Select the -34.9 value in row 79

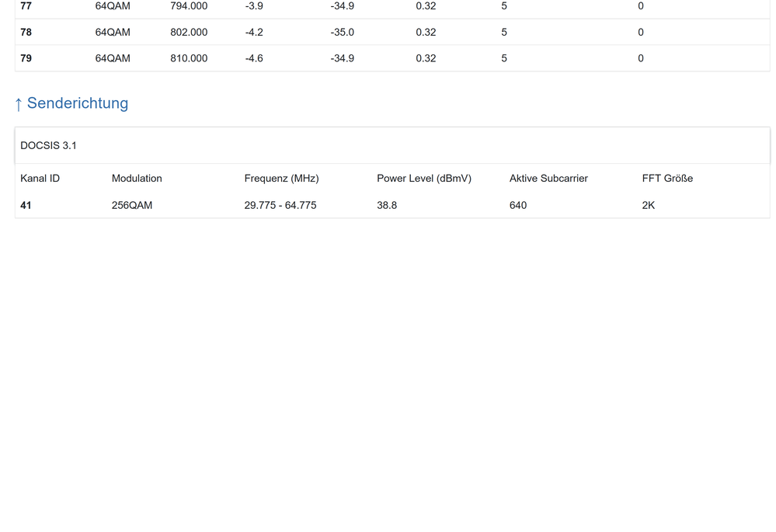click(342, 58)
